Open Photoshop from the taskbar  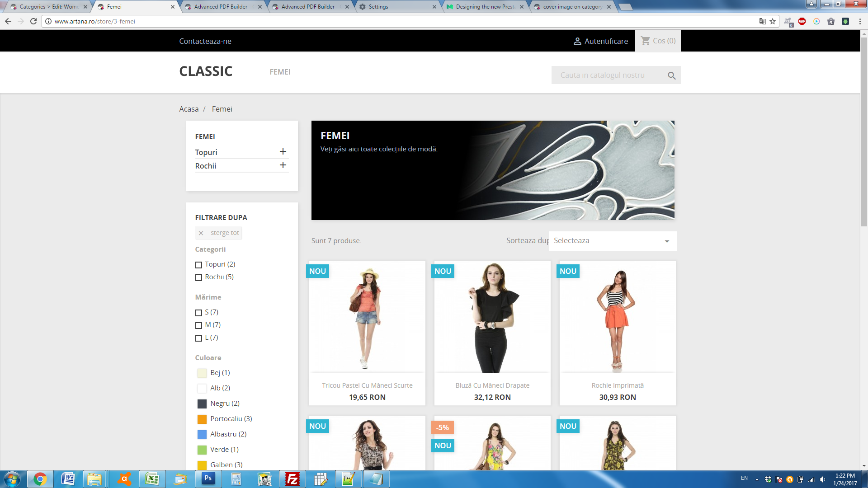208,479
